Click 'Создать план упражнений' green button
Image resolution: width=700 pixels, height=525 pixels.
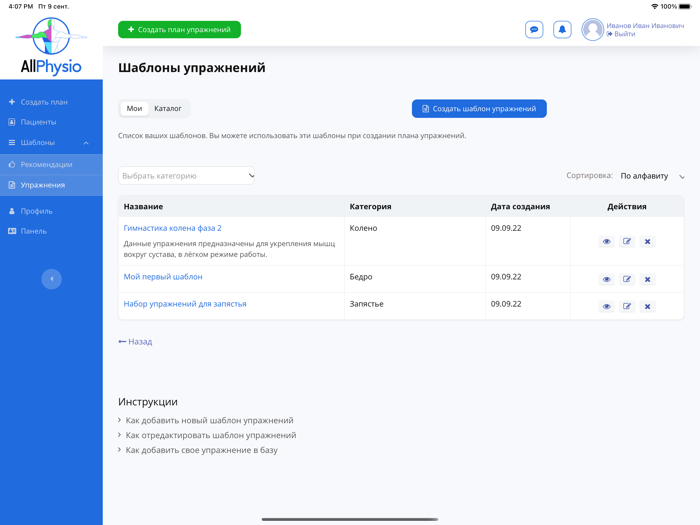point(179,29)
